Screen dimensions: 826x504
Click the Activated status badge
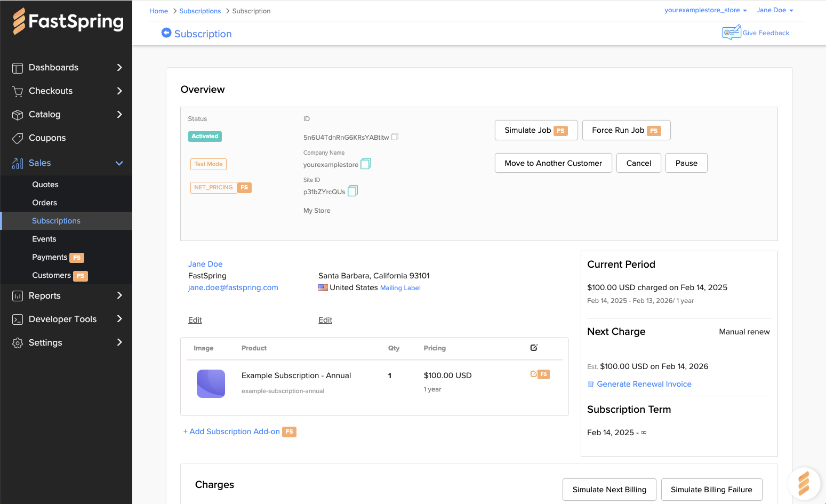tap(205, 137)
